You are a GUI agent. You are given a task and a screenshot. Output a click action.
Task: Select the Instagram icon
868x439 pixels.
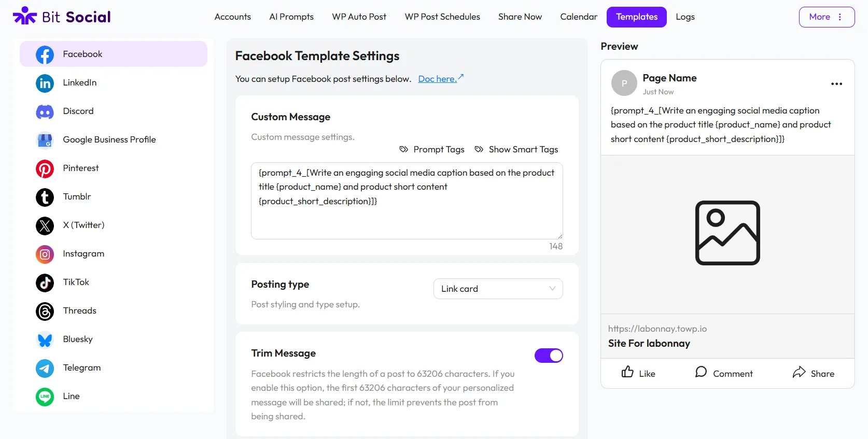(45, 254)
